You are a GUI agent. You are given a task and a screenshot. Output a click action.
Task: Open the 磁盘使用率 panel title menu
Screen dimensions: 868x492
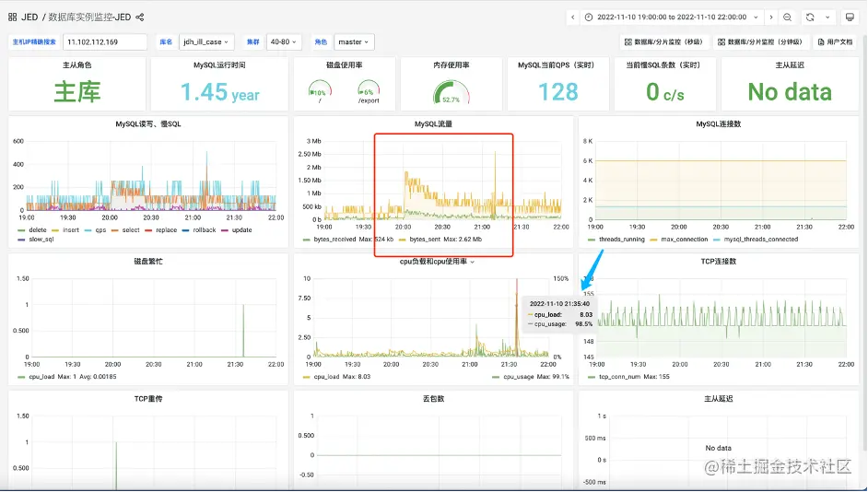pyautogui.click(x=345, y=65)
